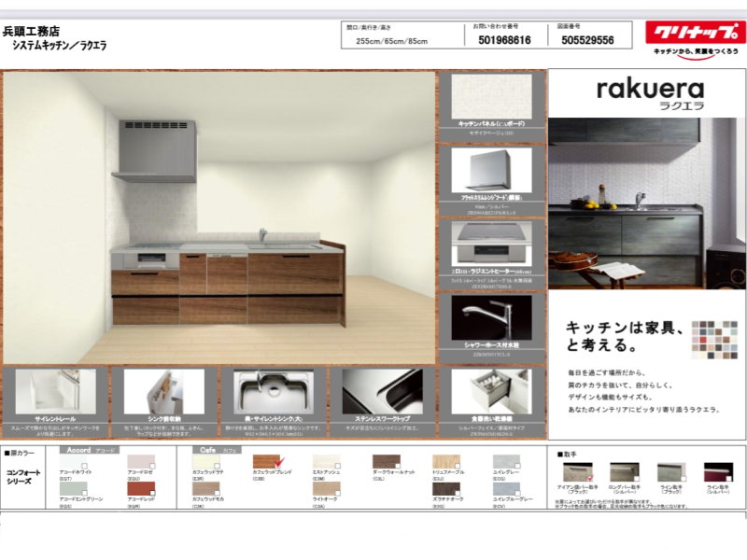
Task: Click the ■扉カラー section heading
Action: [x=20, y=453]
